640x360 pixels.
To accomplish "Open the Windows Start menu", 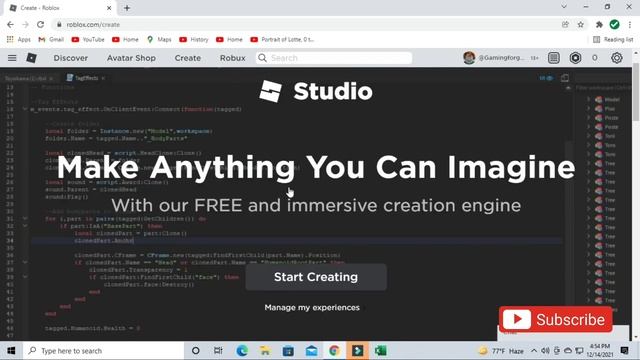I will tap(11, 351).
